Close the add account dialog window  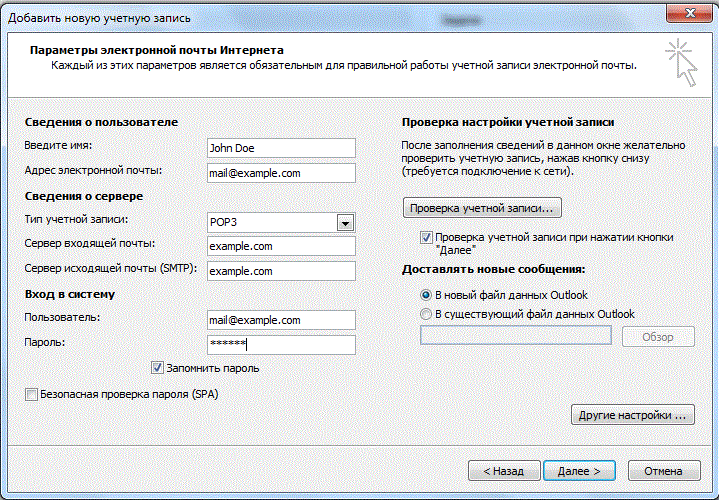coord(694,11)
